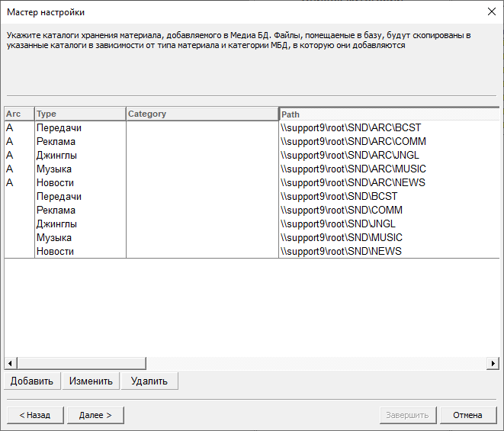Sort by the Arc column header
Image resolution: width=504 pixels, height=431 pixels.
click(19, 114)
